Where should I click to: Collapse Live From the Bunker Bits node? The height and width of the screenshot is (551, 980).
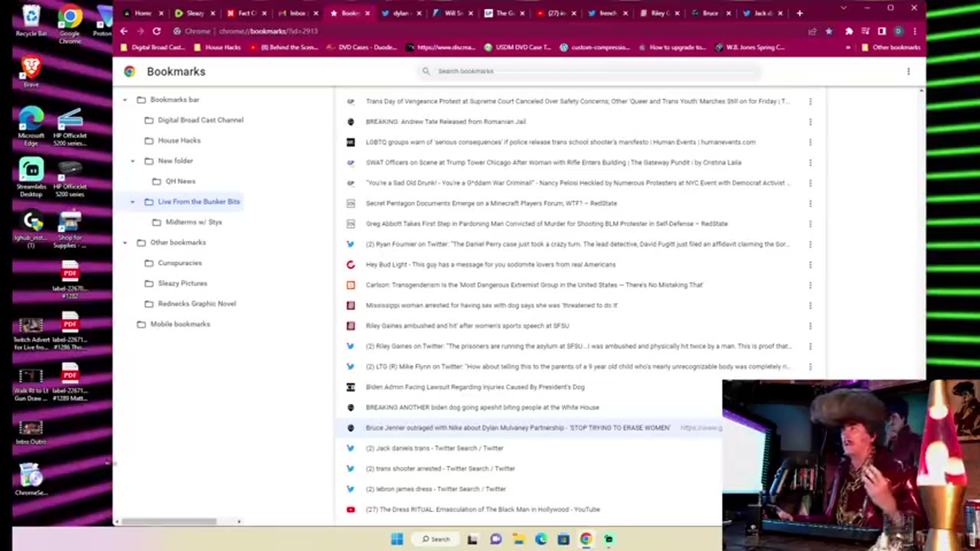coord(132,202)
